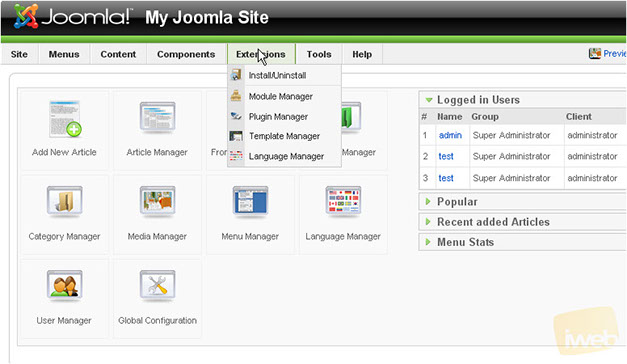The image size is (627, 364).
Task: Open the Article Manager icon
Action: (x=158, y=117)
